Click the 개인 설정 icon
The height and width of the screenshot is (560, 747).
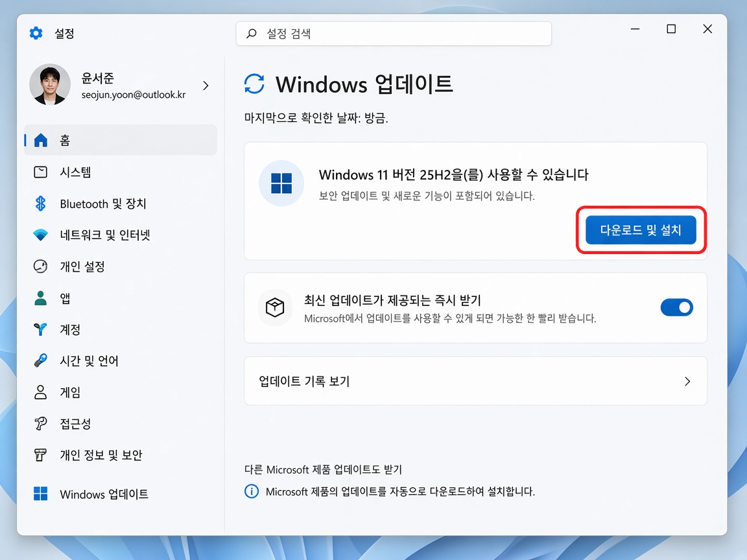(x=40, y=266)
